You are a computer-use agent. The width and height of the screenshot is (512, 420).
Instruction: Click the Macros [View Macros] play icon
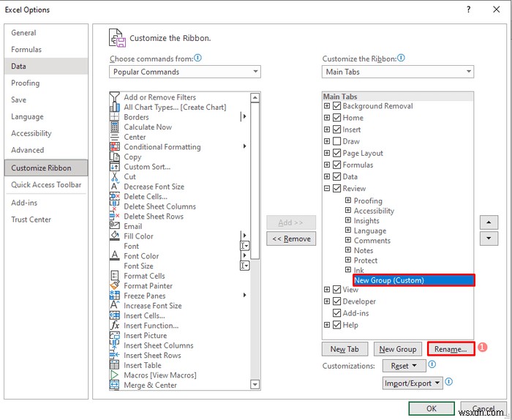coord(114,375)
